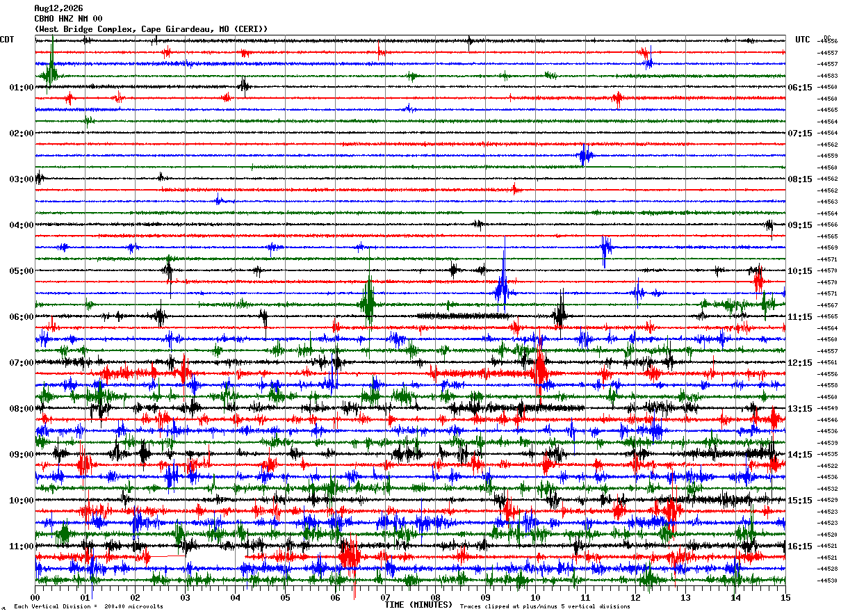Image resolution: width=841 pixels, height=616 pixels.
Task: Click the '05' minute tick label on bottom axis
Action: 286,598
